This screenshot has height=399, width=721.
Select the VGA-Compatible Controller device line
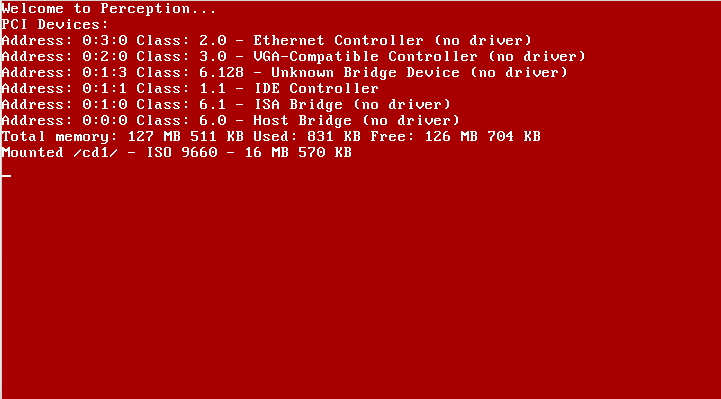[294, 57]
